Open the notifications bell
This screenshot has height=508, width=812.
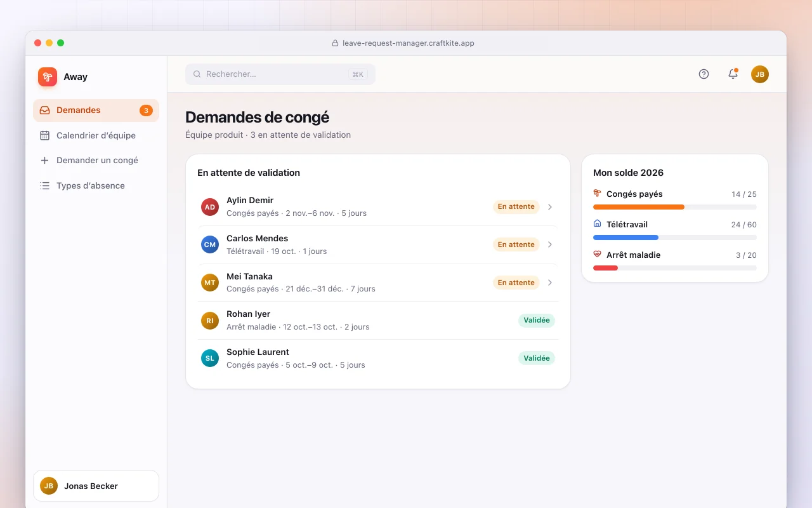tap(733, 74)
